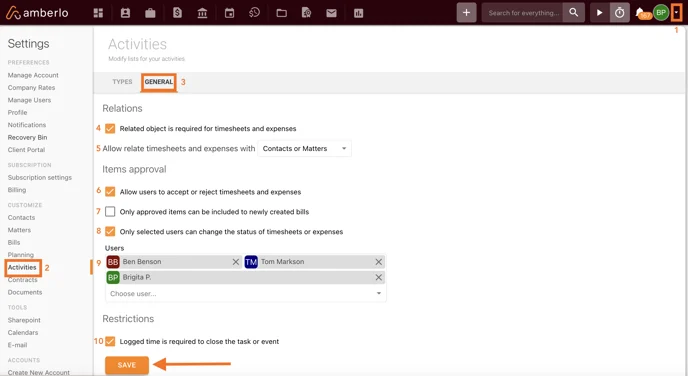Remove Tom Markson from users
Screen dimensions: 688x376
[x=379, y=262]
